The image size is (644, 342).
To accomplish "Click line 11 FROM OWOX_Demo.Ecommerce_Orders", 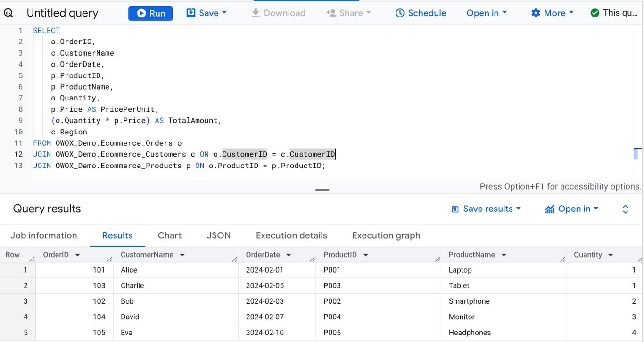I will click(x=107, y=143).
